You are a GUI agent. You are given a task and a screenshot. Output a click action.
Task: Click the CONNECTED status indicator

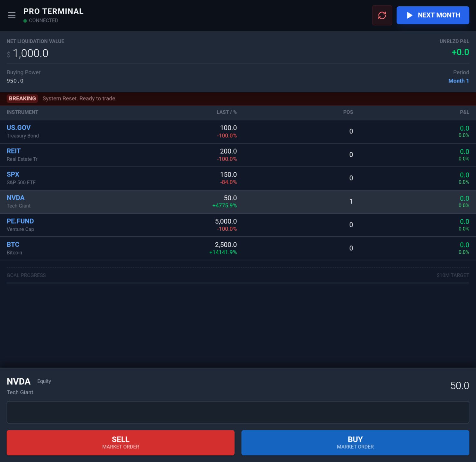point(41,20)
